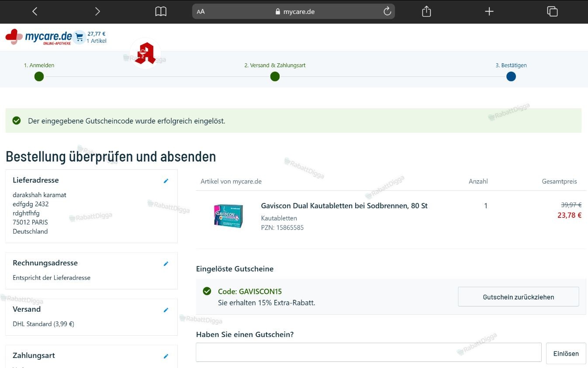
Task: Reload the mycare.de page
Action: [x=387, y=11]
